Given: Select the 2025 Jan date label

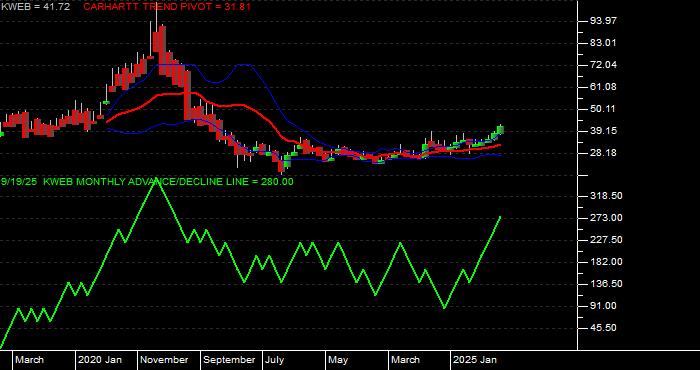Looking at the screenshot, I should (x=475, y=360).
